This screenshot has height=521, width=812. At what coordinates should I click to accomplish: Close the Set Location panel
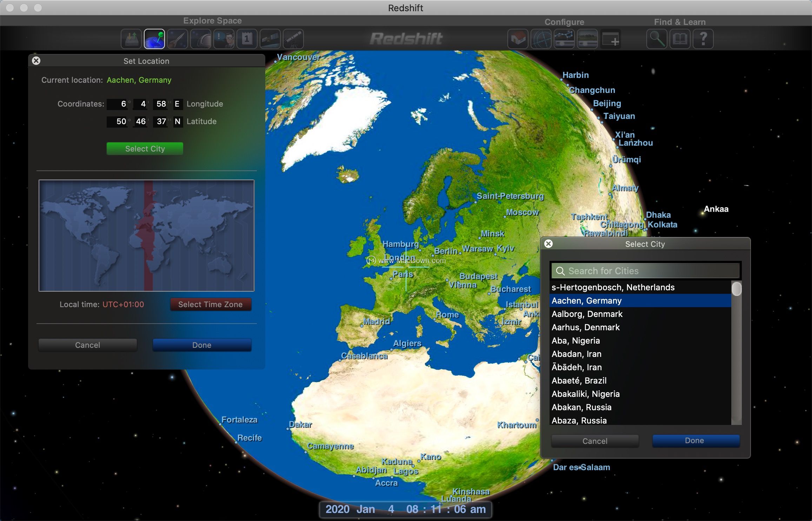coord(36,61)
